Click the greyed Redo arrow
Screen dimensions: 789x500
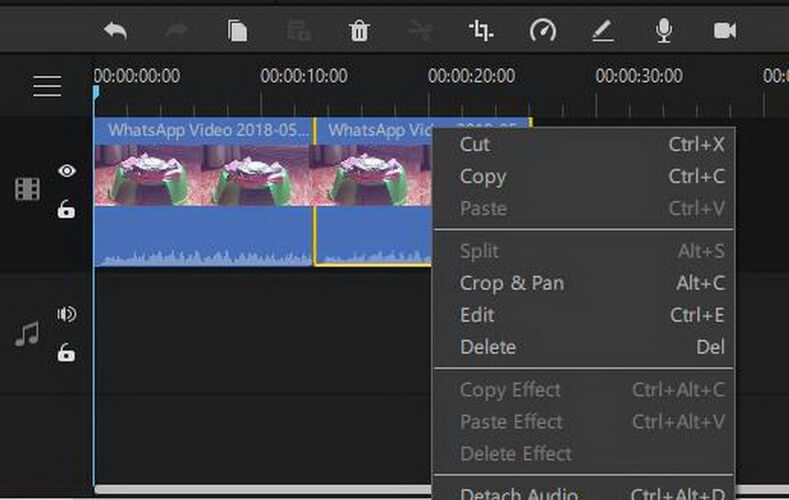(x=177, y=31)
